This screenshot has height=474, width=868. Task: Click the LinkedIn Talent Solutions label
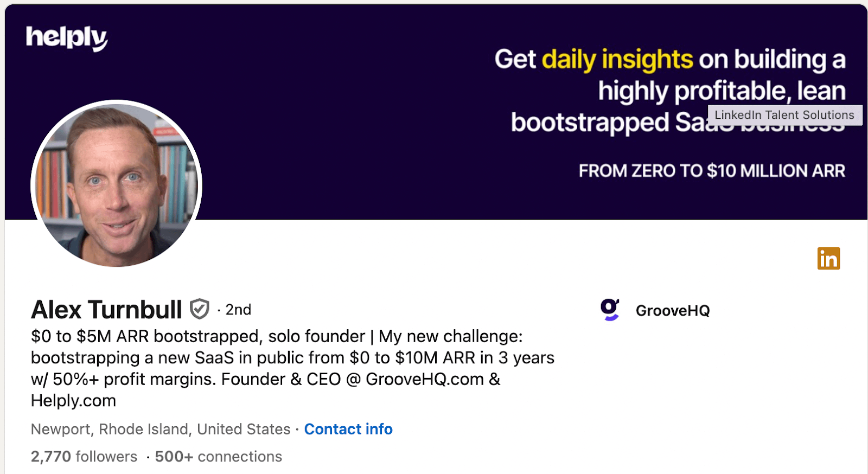point(784,115)
